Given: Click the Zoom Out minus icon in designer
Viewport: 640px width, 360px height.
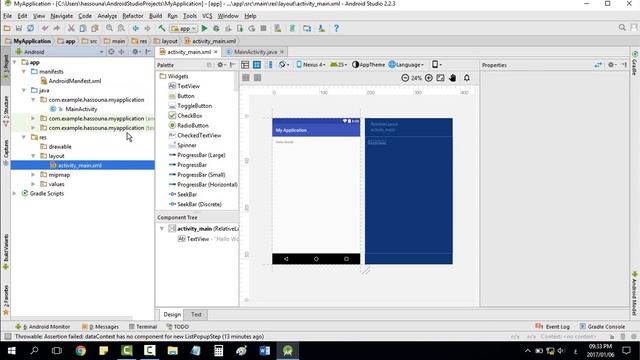Looking at the screenshot, I should coord(405,78).
